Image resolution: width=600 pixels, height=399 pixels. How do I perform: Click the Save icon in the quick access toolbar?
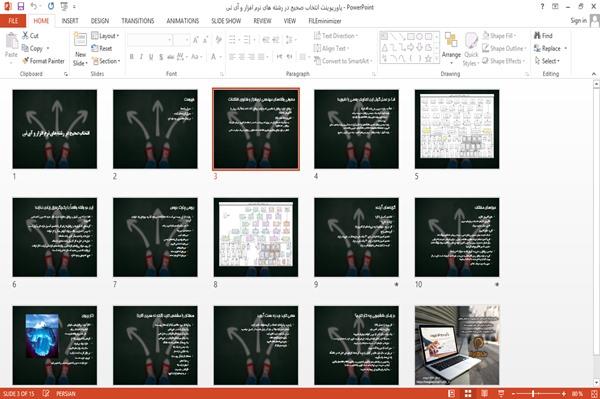pyautogui.click(x=21, y=7)
